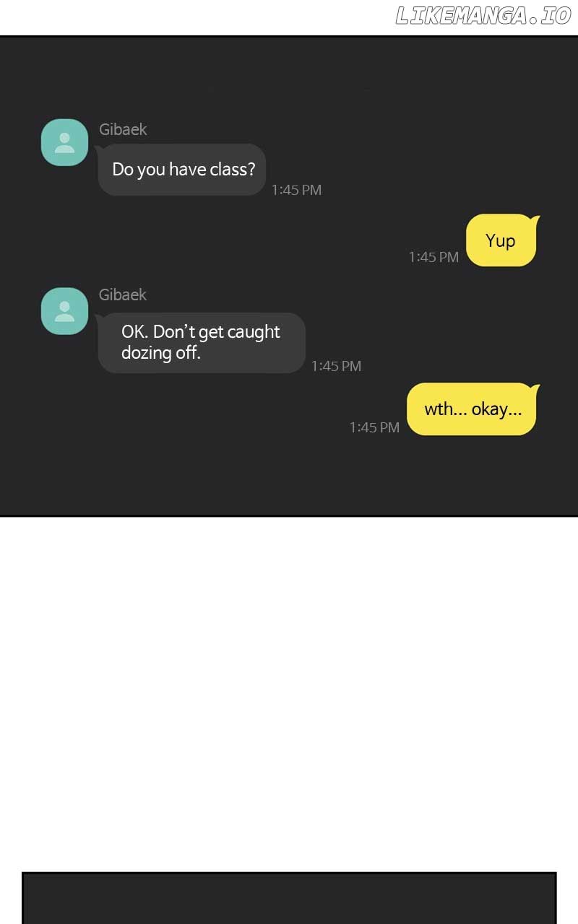Click the Gibaek name above "Do you have class?"
The height and width of the screenshot is (924, 578).
click(x=123, y=129)
